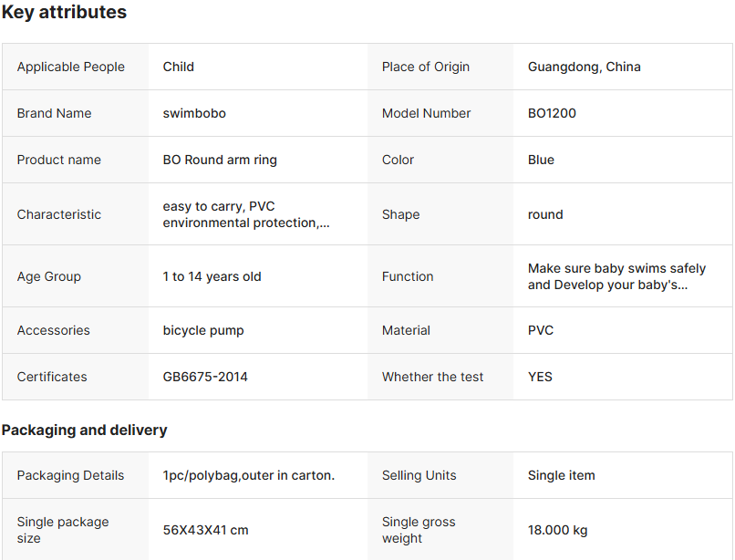Select the Guangdong, China origin value
The image size is (735, 560).
click(x=584, y=67)
